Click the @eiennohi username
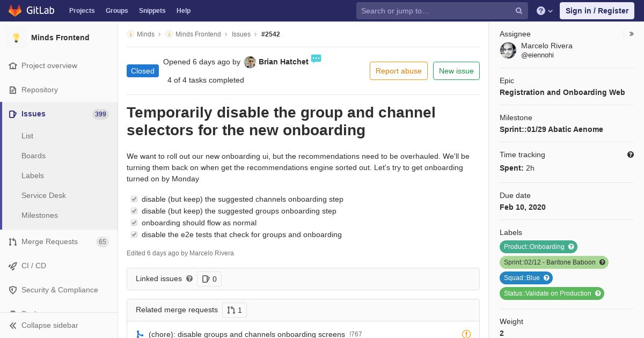Viewport: 644px width, 338px height. click(537, 55)
